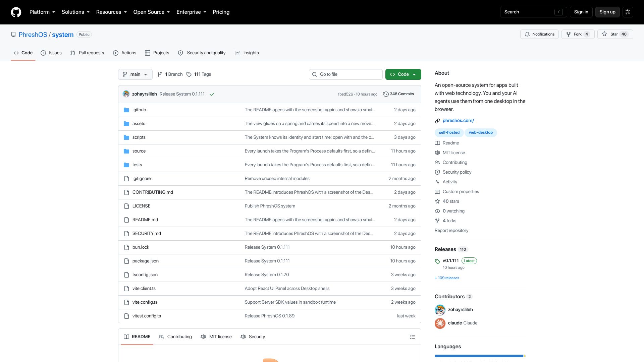Star the PhreshOS system repository
The height and width of the screenshot is (362, 644).
click(x=615, y=34)
